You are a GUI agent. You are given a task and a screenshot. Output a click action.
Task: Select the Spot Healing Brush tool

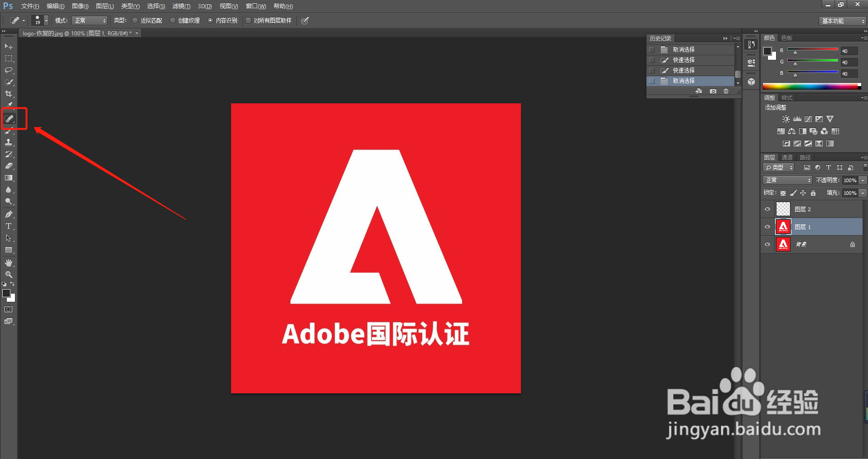[x=9, y=119]
